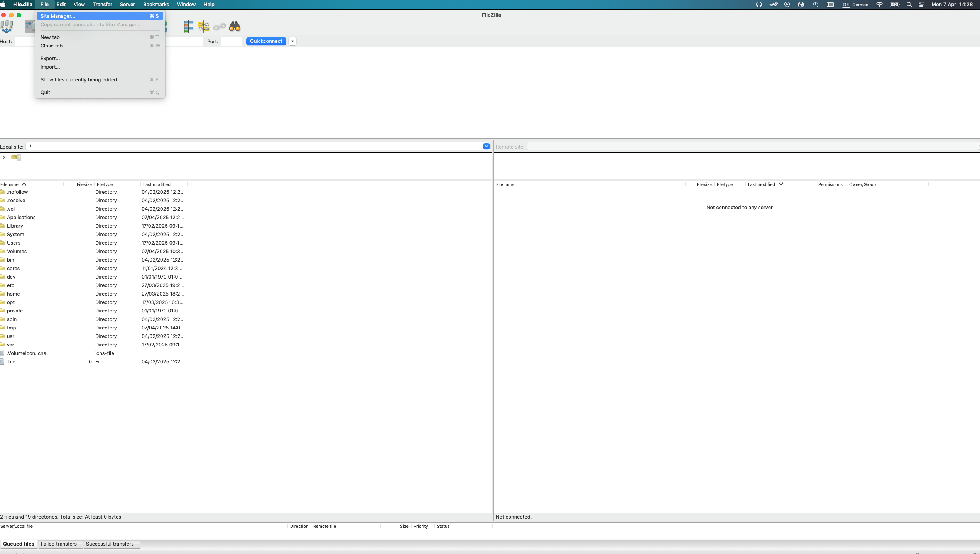This screenshot has height=554, width=980.
Task: Switch to the Successful transfers tab
Action: (x=110, y=544)
